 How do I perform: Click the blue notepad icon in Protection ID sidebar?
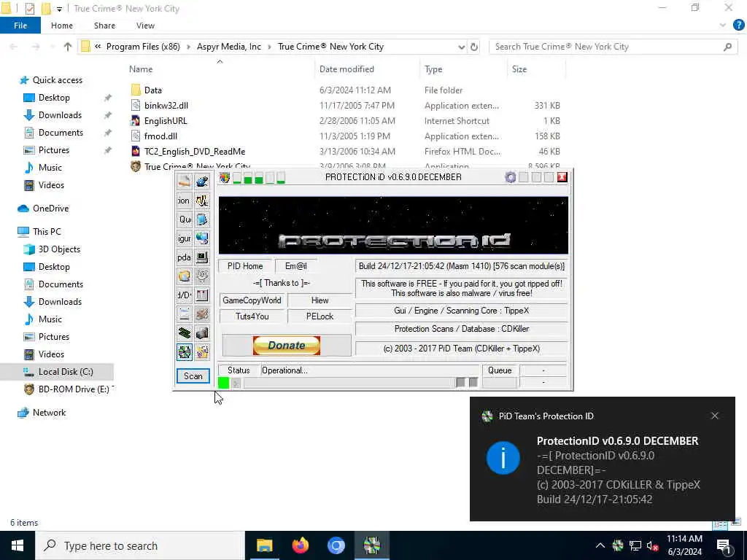[x=202, y=219]
